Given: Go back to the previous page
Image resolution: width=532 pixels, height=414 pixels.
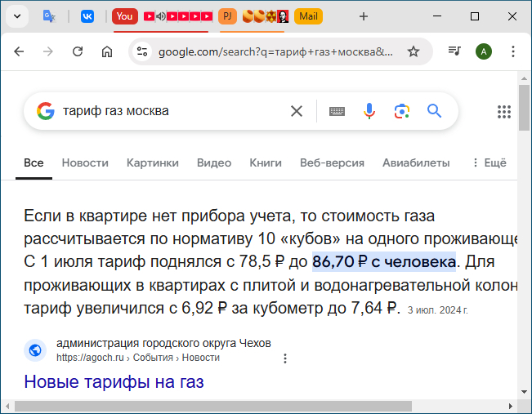Looking at the screenshot, I should [x=19, y=51].
